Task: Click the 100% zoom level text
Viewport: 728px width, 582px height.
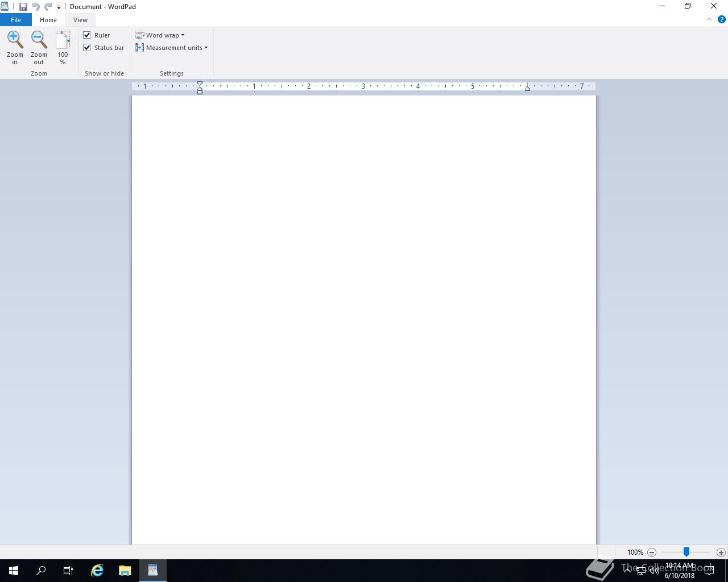Action: point(635,552)
